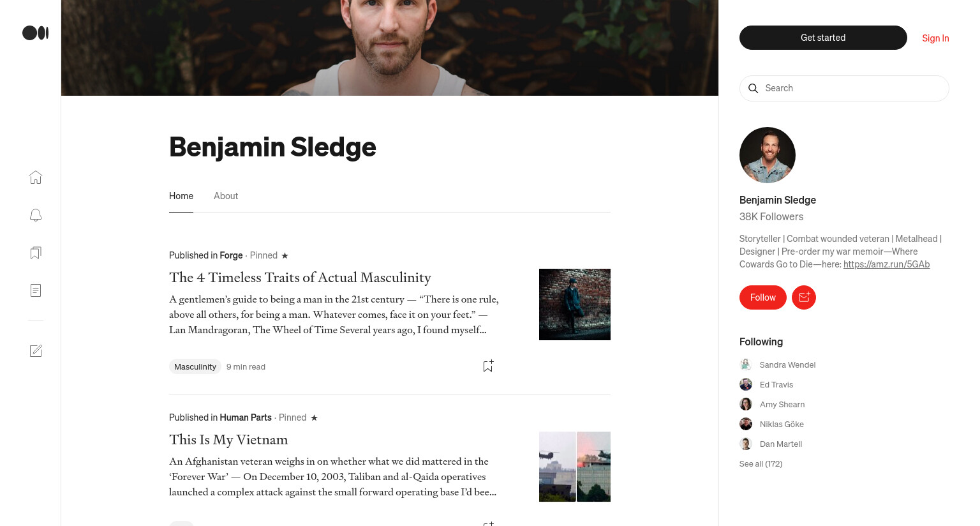Expand following list via See all (172)
This screenshot has height=526, width=980.
[x=761, y=464]
